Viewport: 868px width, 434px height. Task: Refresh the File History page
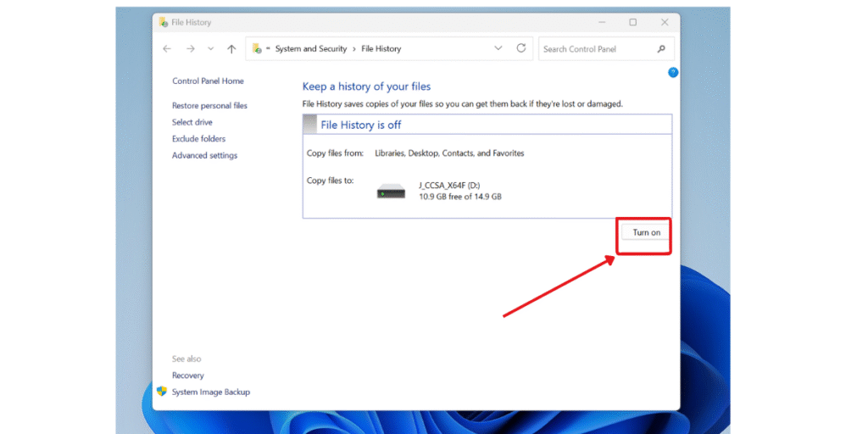pos(521,48)
